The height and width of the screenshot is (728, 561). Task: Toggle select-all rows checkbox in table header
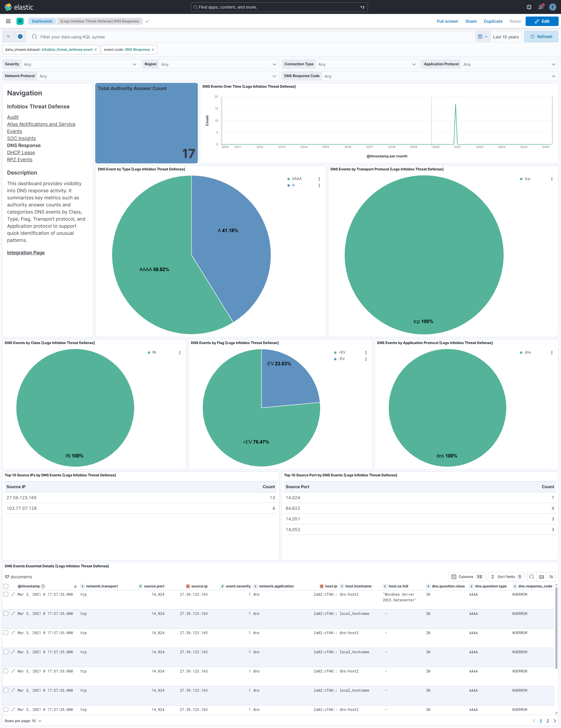click(x=6, y=586)
